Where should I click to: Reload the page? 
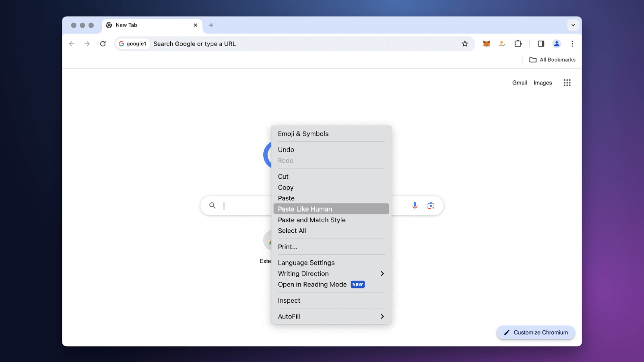[103, 44]
